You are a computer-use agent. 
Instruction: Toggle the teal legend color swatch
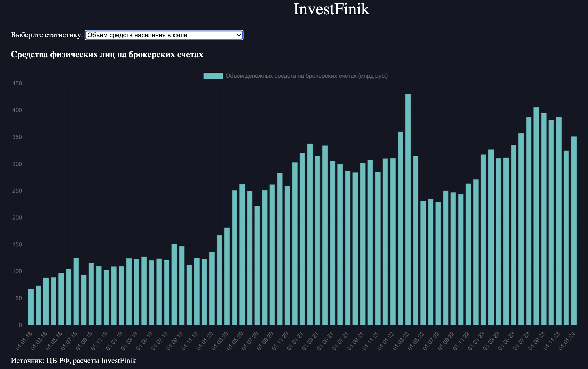213,76
